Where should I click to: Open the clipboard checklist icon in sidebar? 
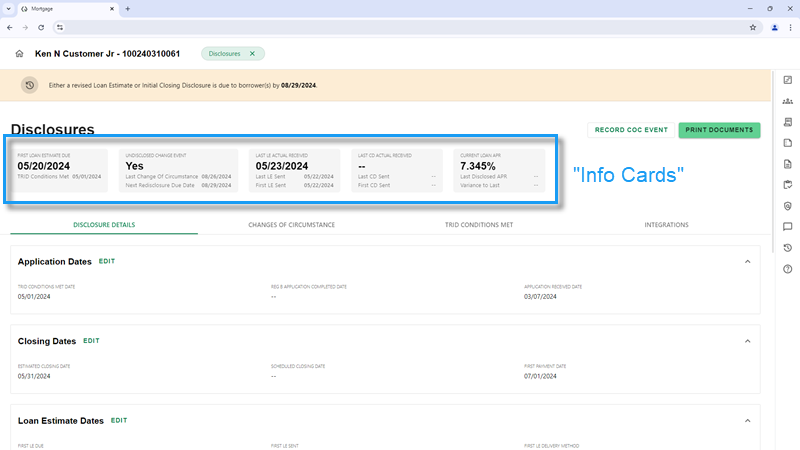tap(788, 185)
